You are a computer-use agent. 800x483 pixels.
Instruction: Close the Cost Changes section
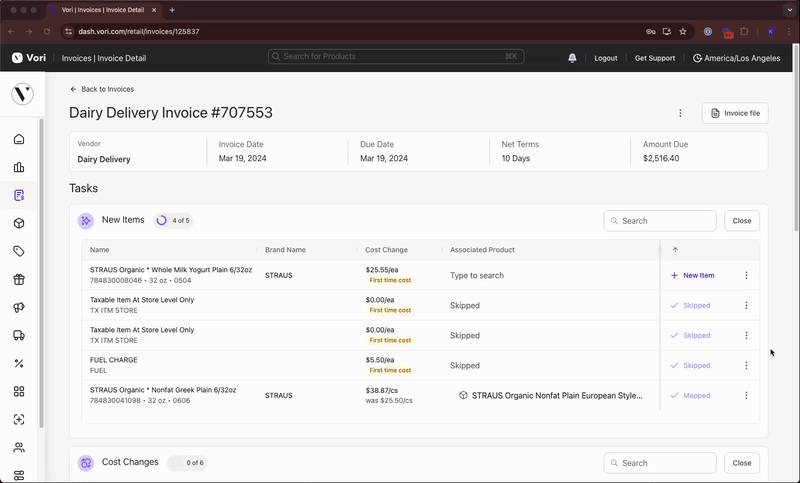(x=742, y=463)
